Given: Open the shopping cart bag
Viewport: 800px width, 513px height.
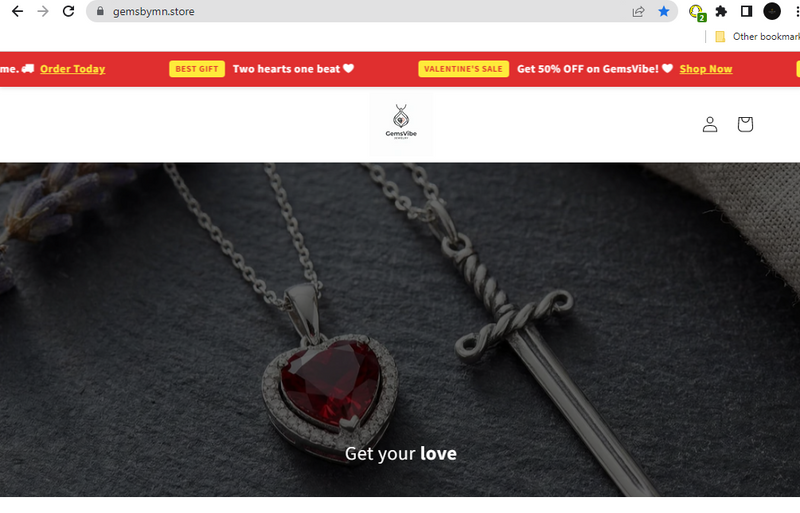Looking at the screenshot, I should tap(745, 124).
